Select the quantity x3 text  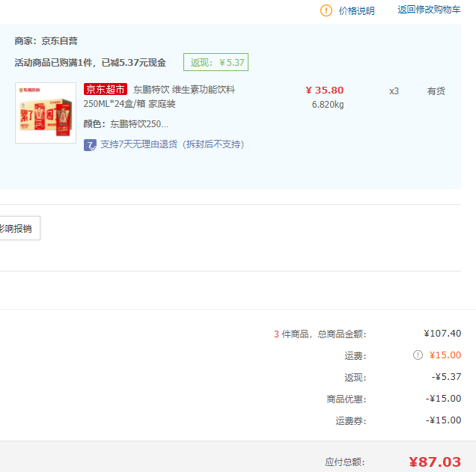point(394,91)
